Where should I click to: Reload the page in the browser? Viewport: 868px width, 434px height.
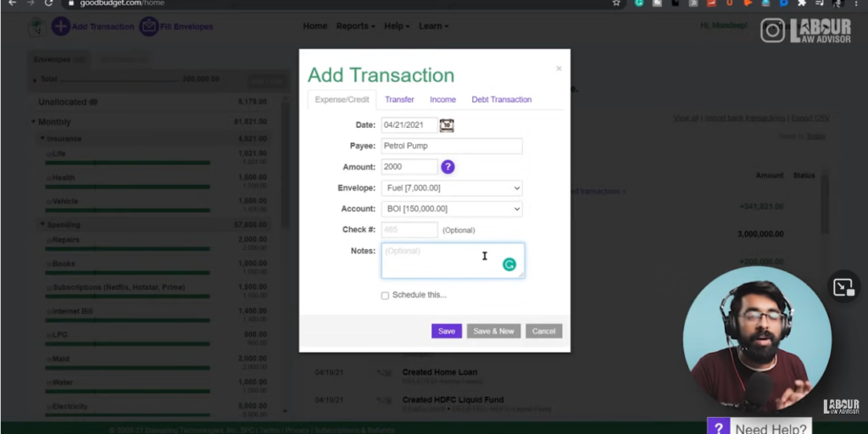point(48,3)
